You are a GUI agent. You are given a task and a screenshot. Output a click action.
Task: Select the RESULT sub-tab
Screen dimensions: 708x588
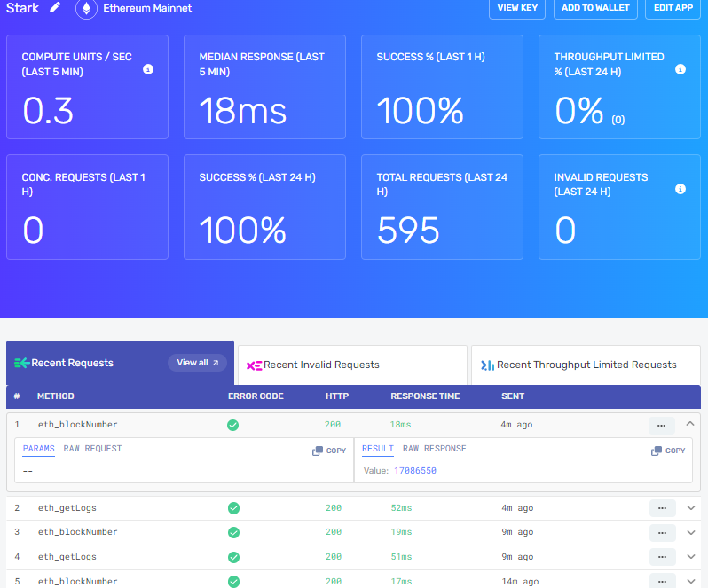click(x=378, y=449)
